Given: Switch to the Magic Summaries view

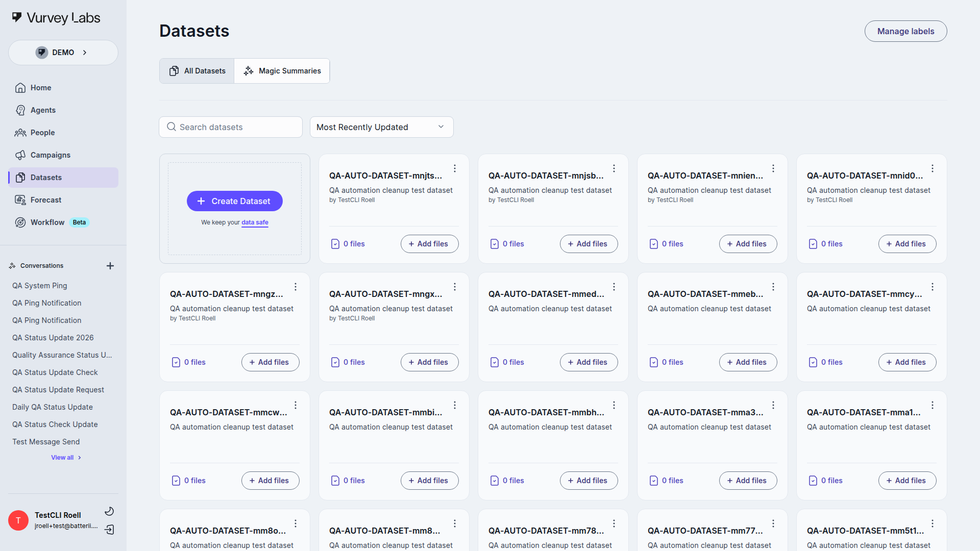Looking at the screenshot, I should point(282,71).
